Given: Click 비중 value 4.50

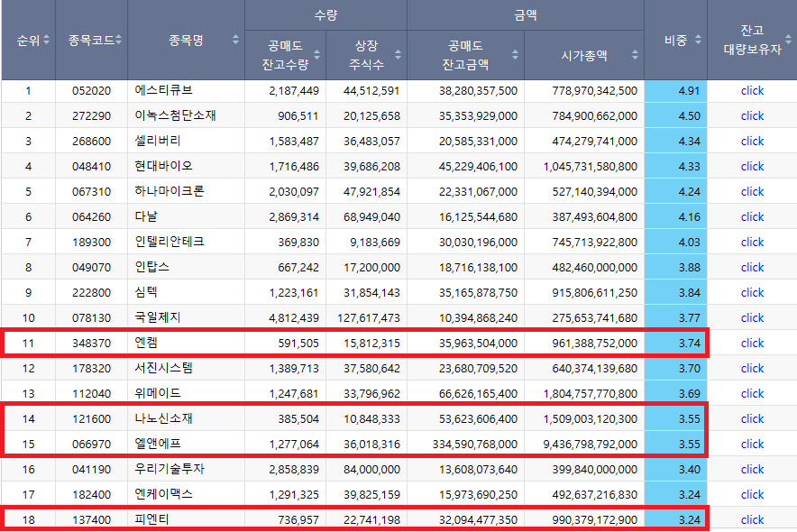Looking at the screenshot, I should click(x=689, y=115).
